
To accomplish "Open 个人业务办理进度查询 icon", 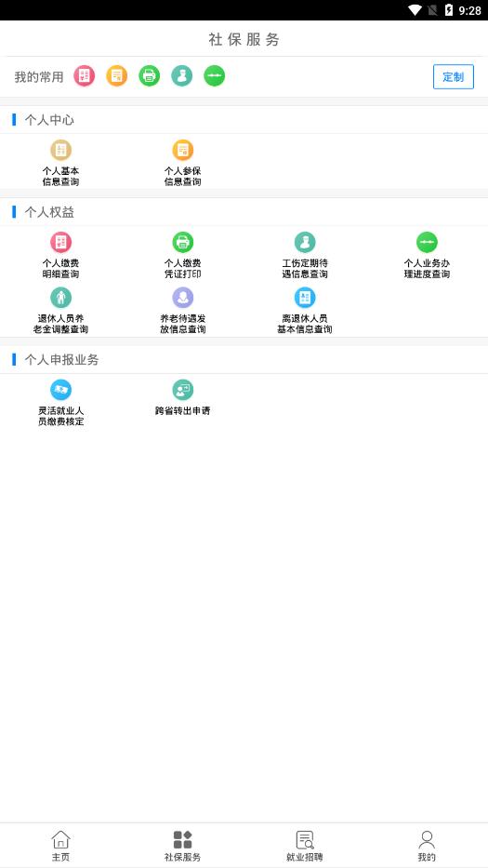I will (427, 243).
